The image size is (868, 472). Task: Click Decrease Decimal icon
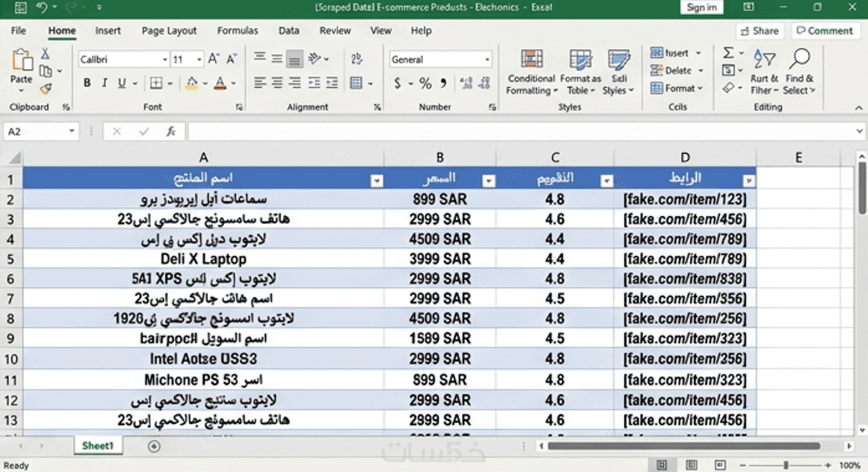coord(484,83)
